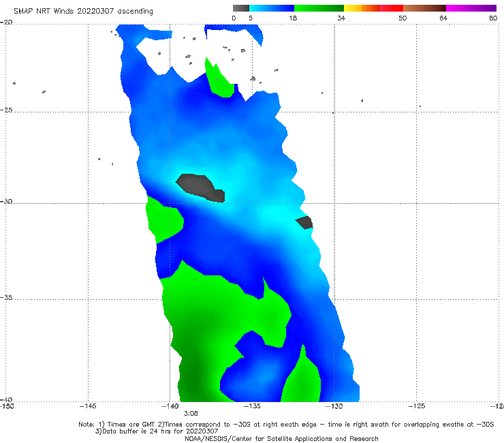
Task: Click the '18' color bar label
Action: (x=293, y=18)
